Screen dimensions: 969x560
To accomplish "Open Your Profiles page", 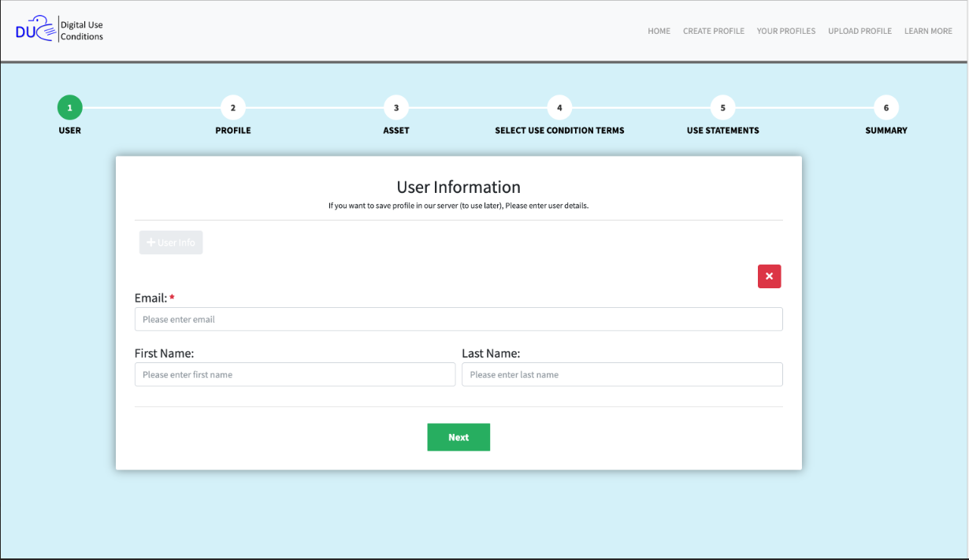I will click(x=785, y=32).
